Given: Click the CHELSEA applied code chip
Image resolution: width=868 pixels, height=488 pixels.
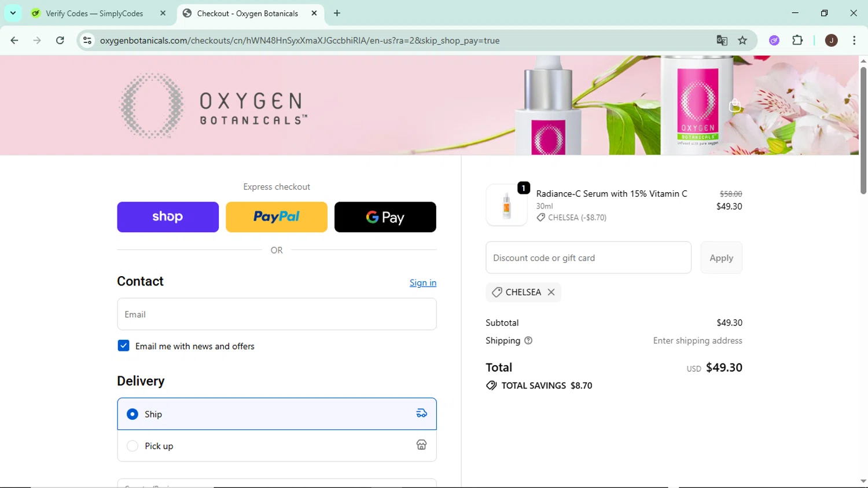Looking at the screenshot, I should click(523, 292).
